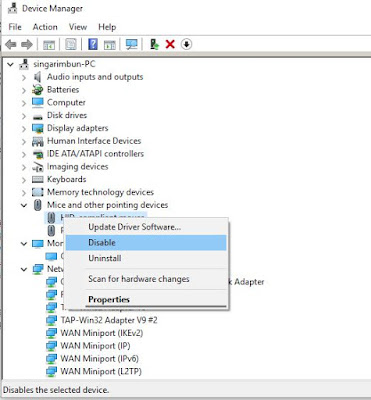
Task: Select Human Interface Devices label
Action: coord(94,141)
